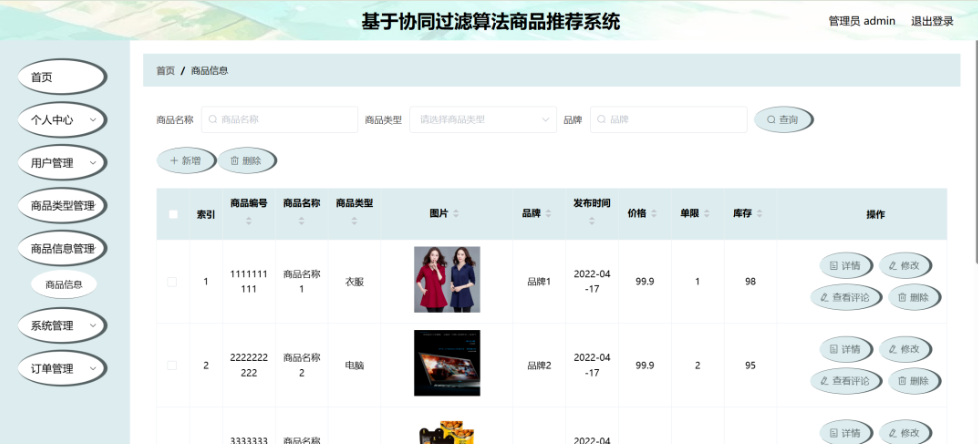
Task: Click the product number 1111111111 cell
Action: pos(249,282)
